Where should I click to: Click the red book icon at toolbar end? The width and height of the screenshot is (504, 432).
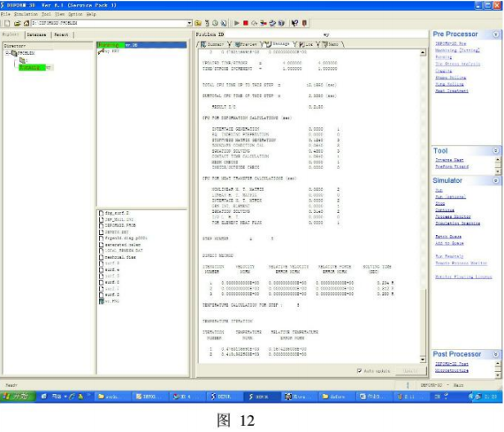[304, 23]
